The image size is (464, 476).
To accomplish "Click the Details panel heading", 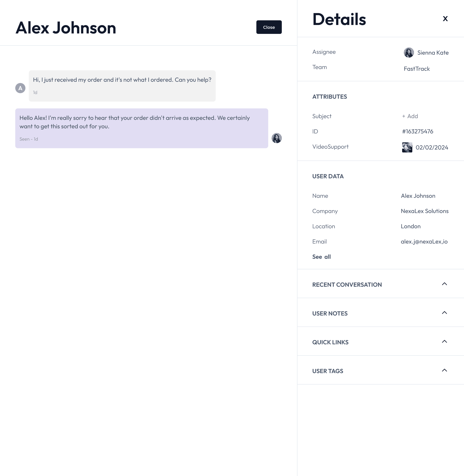I will [x=339, y=19].
